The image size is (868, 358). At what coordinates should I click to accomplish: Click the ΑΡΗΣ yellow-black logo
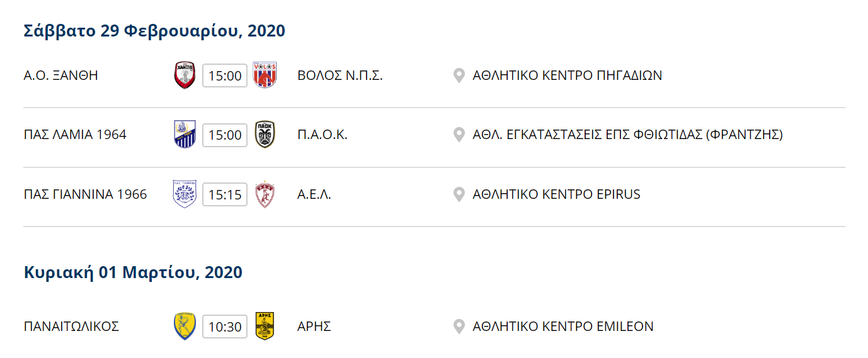tap(265, 326)
